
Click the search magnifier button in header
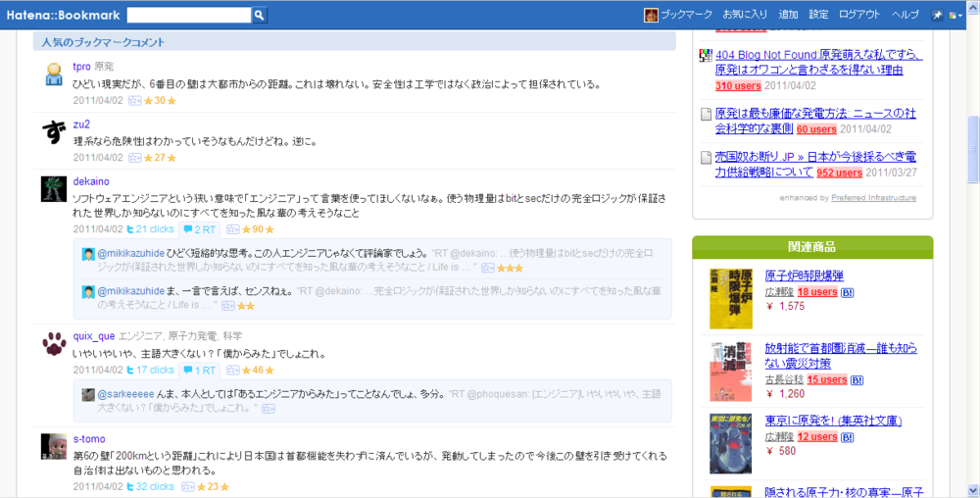tap(260, 15)
